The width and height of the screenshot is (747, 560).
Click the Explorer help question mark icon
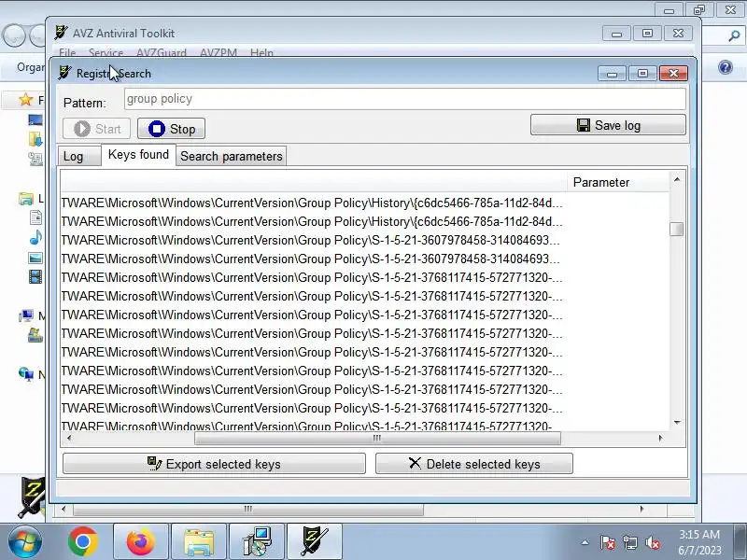pos(726,67)
